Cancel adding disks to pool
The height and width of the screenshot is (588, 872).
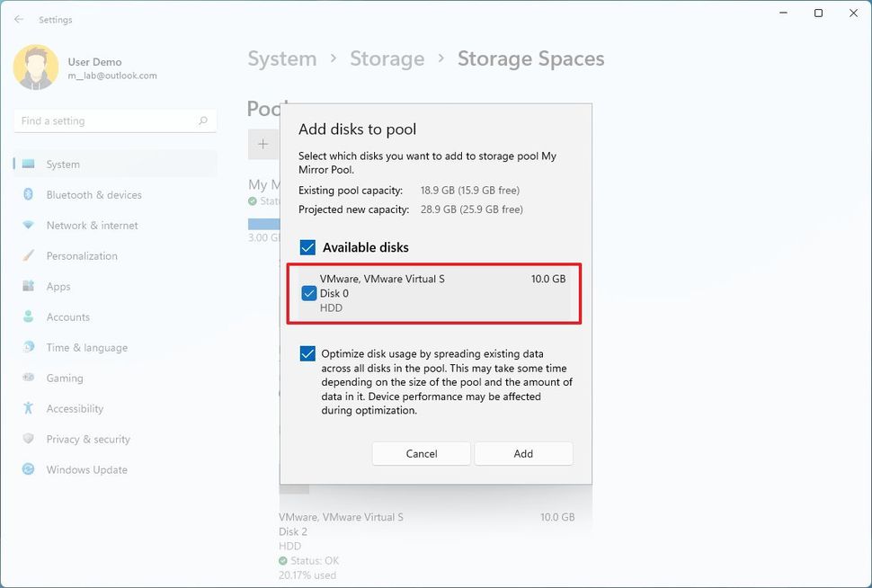tap(421, 453)
